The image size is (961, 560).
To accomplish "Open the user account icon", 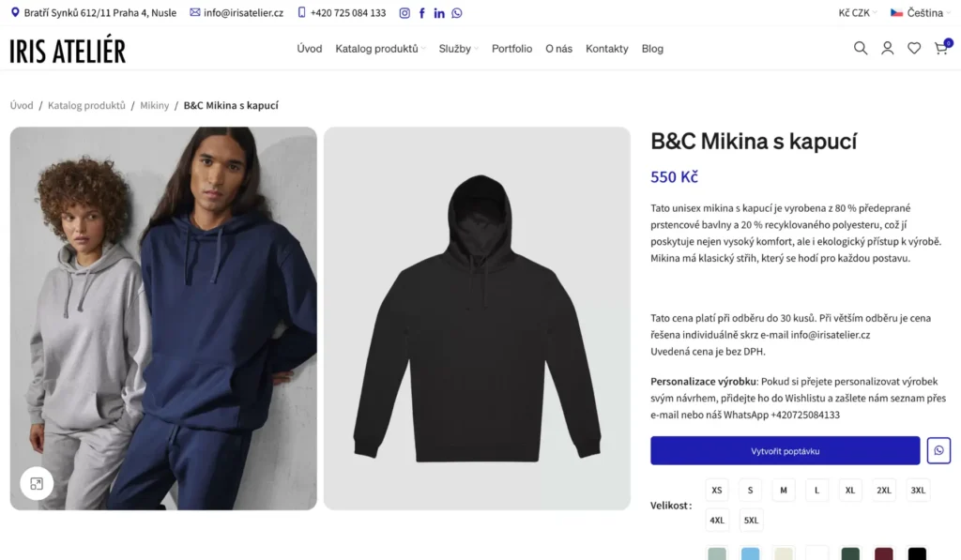I will coord(887,48).
